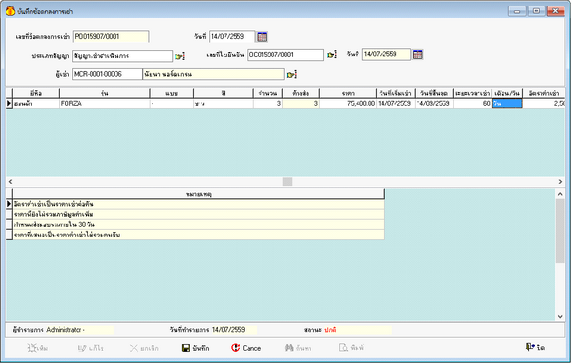Click the quotation number field QC015907/0001
This screenshot has width=572, height=364.
click(x=285, y=55)
